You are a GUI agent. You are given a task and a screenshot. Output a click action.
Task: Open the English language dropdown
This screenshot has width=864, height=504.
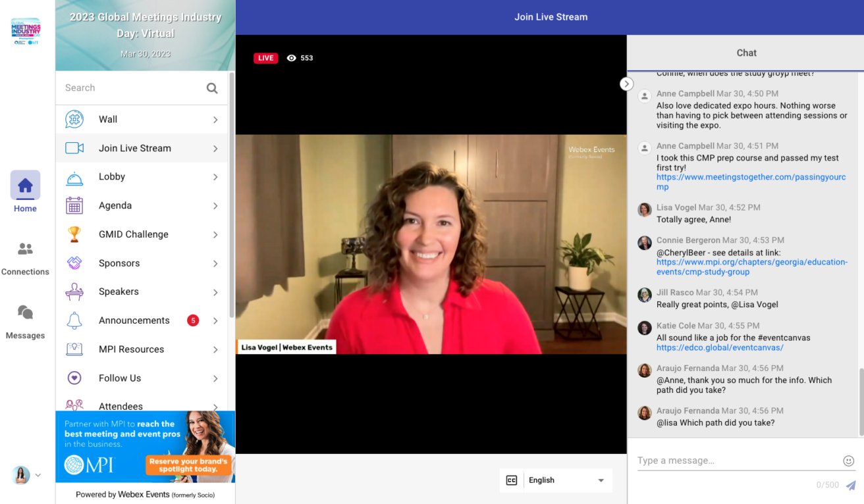click(x=567, y=480)
